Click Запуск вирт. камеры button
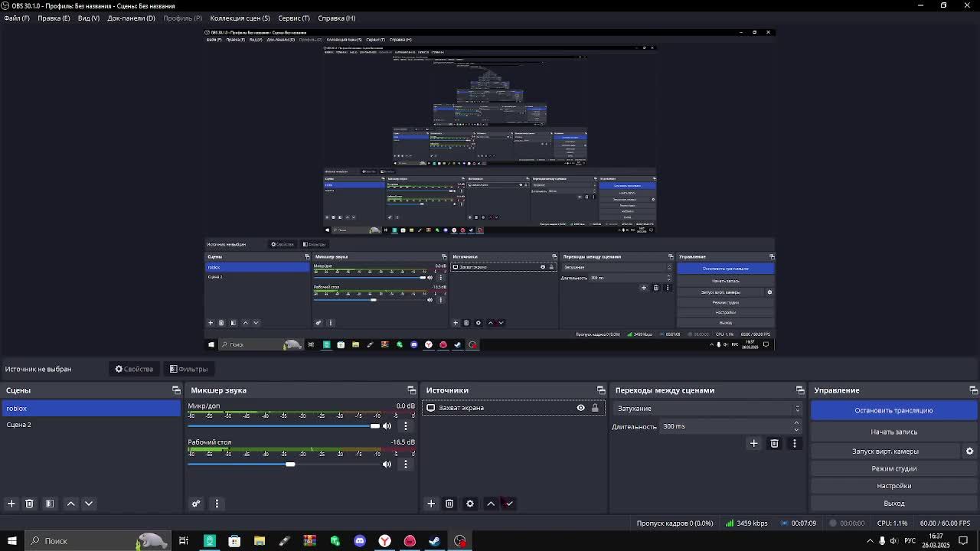 pyautogui.click(x=885, y=452)
